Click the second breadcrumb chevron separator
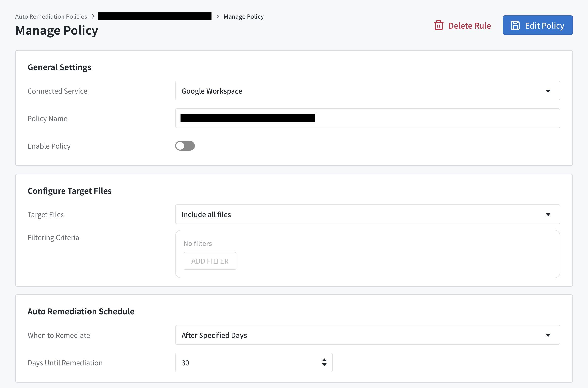The image size is (588, 388). tap(217, 16)
